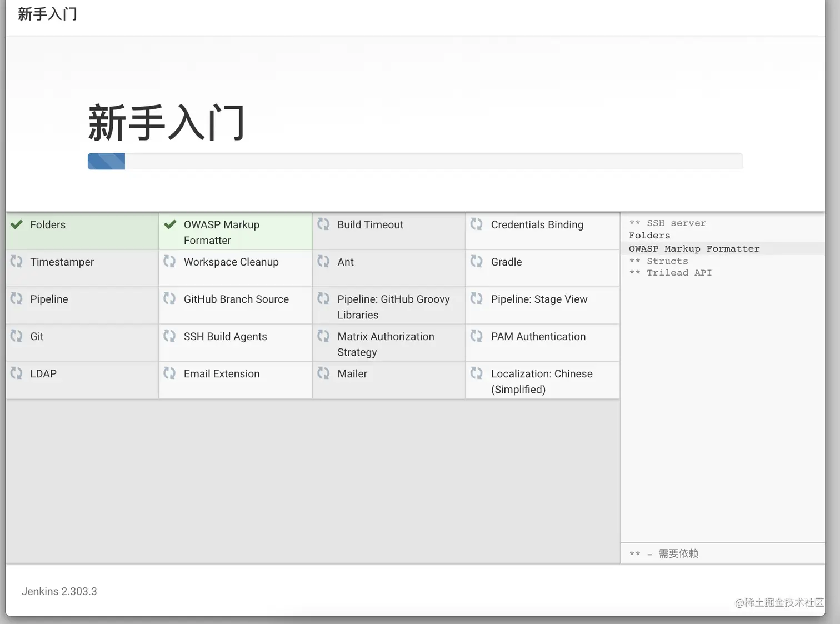Click the '** - 需要依赖' legend text
Viewport: 840px width, 624px height.
pyautogui.click(x=664, y=553)
